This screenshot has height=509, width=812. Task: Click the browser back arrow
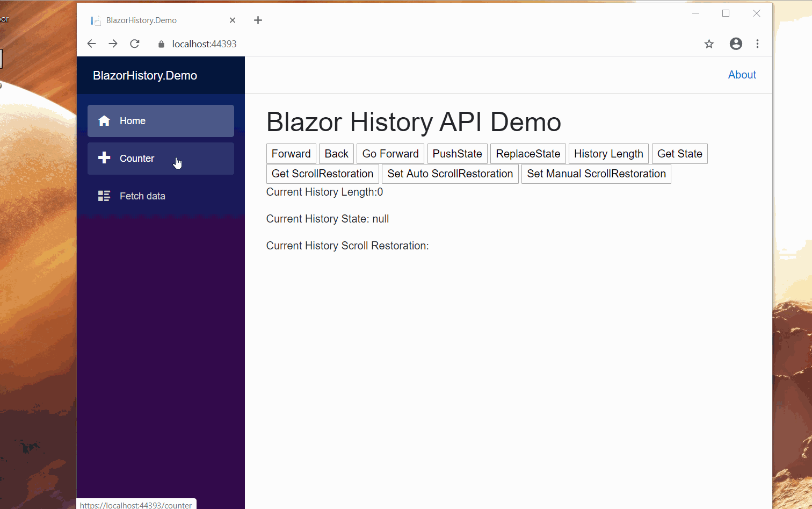91,44
